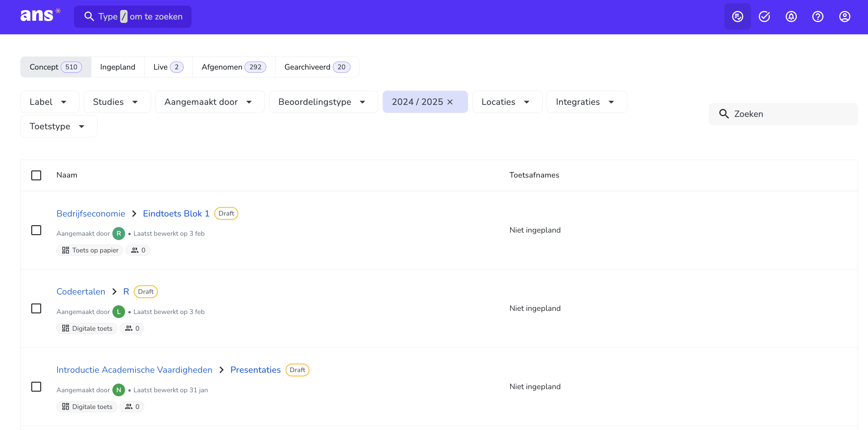This screenshot has width=868, height=430.
Task: Expand the Studies filter dropdown
Action: click(x=117, y=102)
